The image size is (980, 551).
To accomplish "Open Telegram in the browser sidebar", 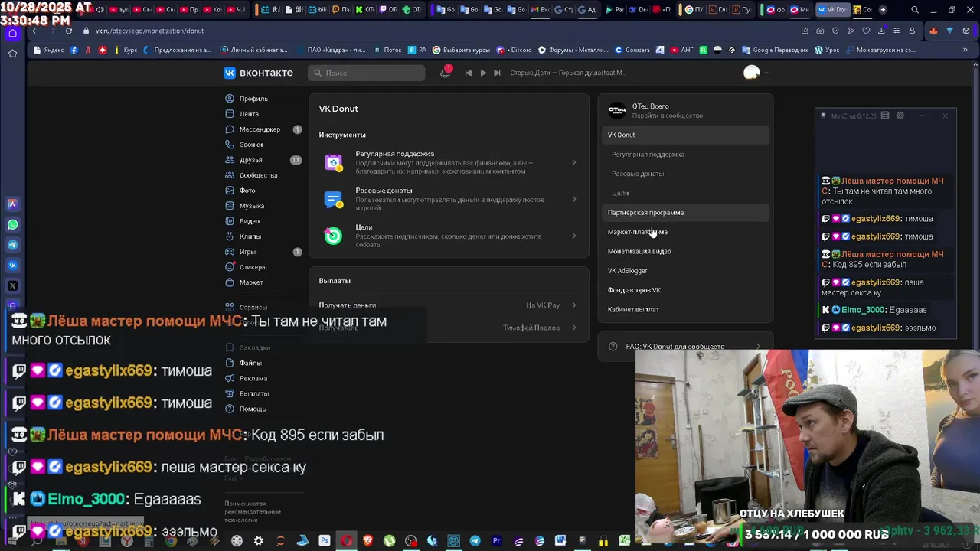I will 12,245.
